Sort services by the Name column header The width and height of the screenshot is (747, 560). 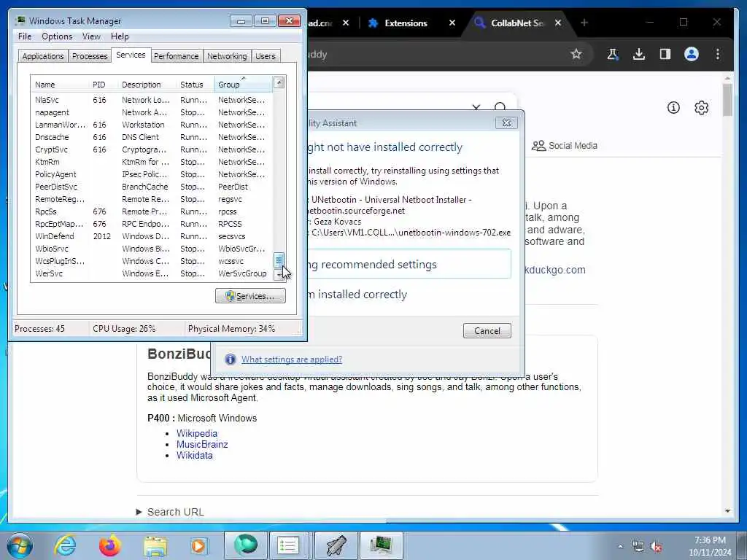[x=60, y=85]
